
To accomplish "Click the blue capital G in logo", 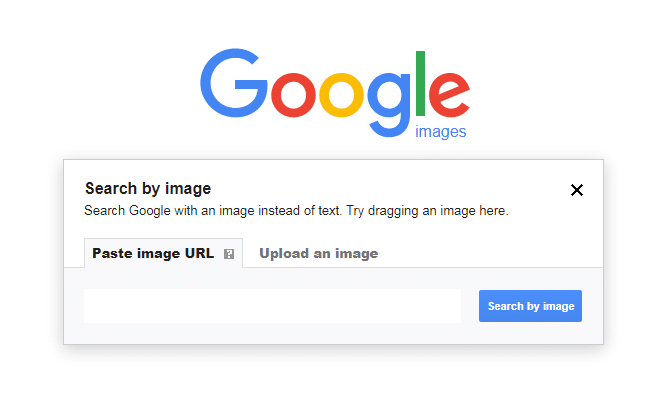I will pyautogui.click(x=233, y=83).
